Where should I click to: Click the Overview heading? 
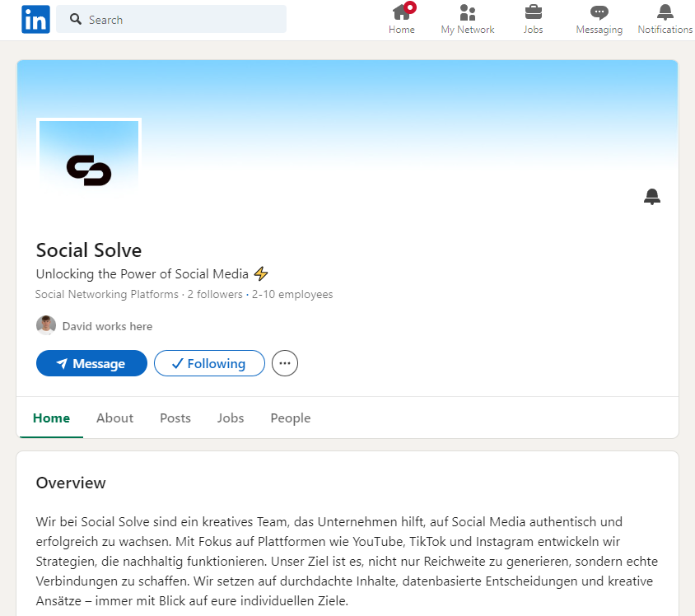pyautogui.click(x=71, y=483)
